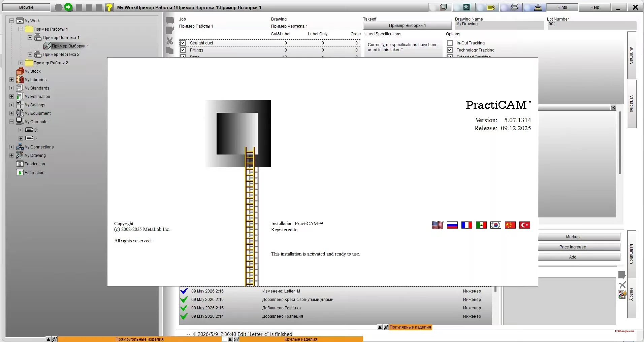Select the history row Добавлено Решётка
The width and height of the screenshot is (644, 342).
(x=335, y=308)
